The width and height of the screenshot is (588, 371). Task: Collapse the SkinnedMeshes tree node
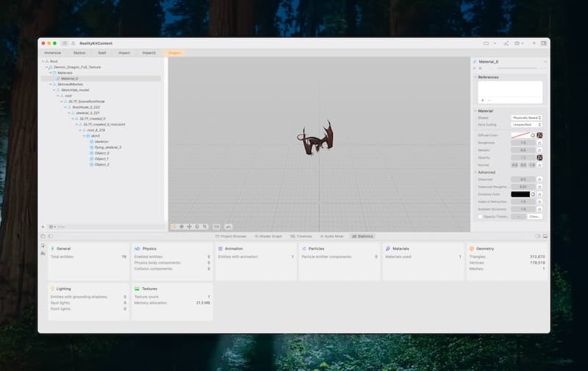click(x=51, y=84)
